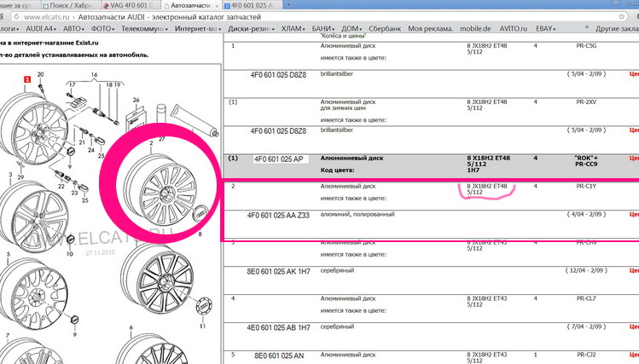639x364 pixels.
Task: Open the Моя реклама bookmark
Action: coord(430,28)
